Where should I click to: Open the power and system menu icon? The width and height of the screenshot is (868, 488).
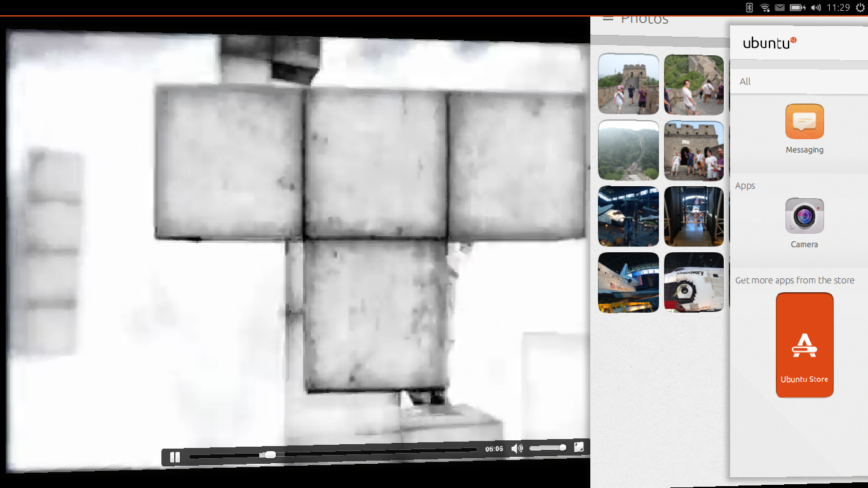click(860, 8)
